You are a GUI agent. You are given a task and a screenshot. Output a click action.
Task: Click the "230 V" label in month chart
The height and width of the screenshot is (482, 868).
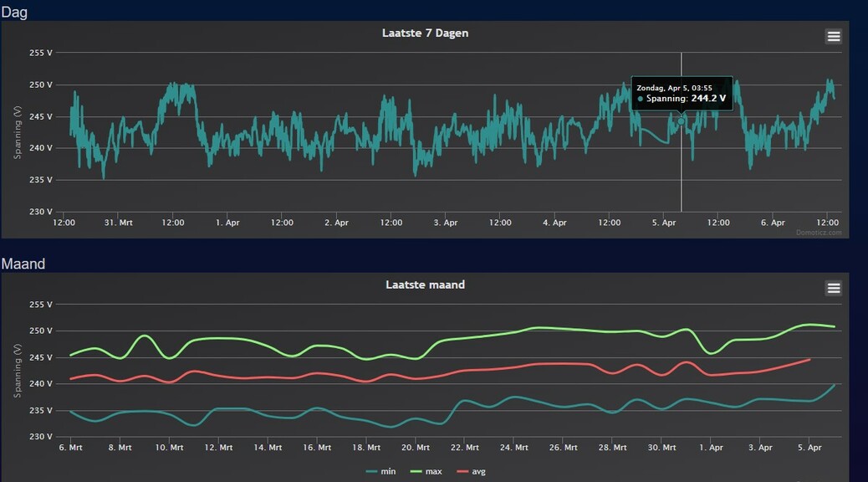tap(41, 437)
